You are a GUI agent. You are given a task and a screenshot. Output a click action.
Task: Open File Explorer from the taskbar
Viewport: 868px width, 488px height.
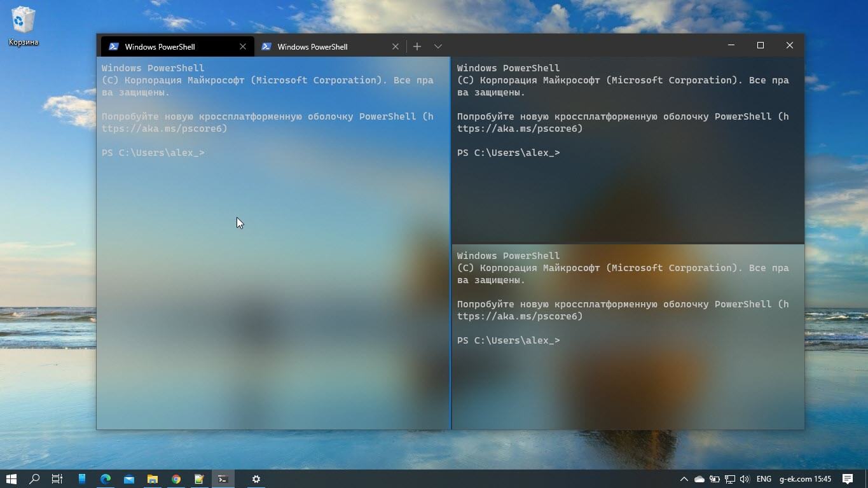tap(153, 479)
